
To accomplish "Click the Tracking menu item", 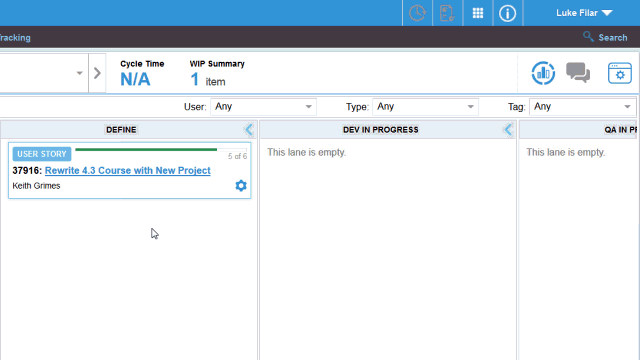I will [15, 38].
